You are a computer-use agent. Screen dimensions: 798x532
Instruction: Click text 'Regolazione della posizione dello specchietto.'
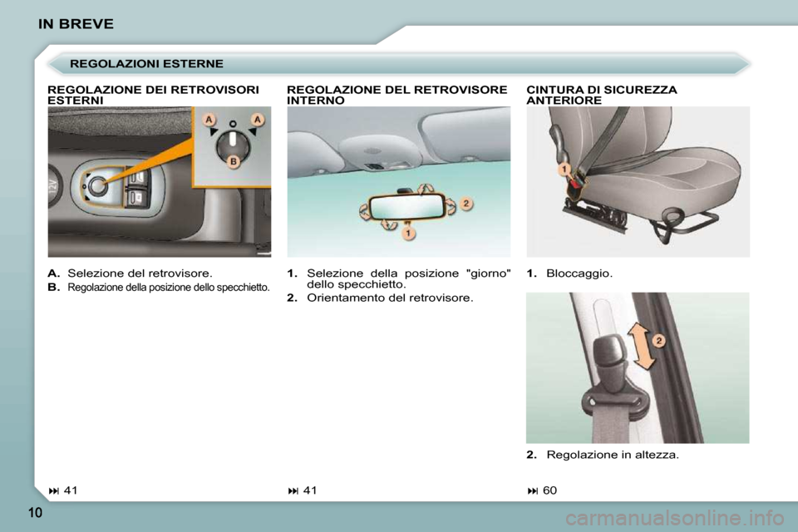tap(169, 287)
